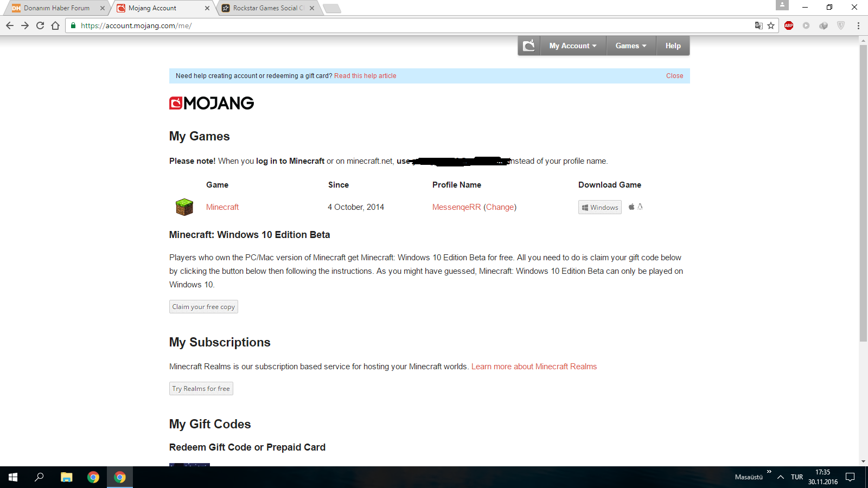Screen dimensions: 868x488
Task: Open File Explorer from taskbar
Action: point(66,477)
